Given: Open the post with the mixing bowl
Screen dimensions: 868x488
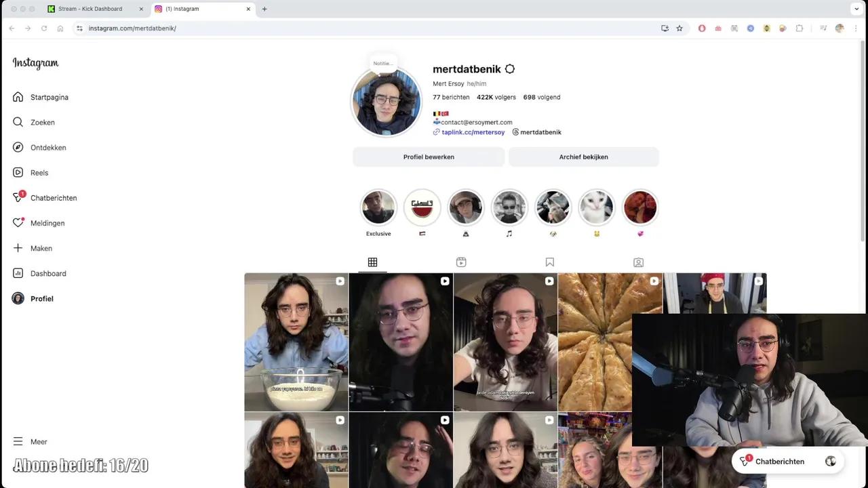Looking at the screenshot, I should (296, 342).
